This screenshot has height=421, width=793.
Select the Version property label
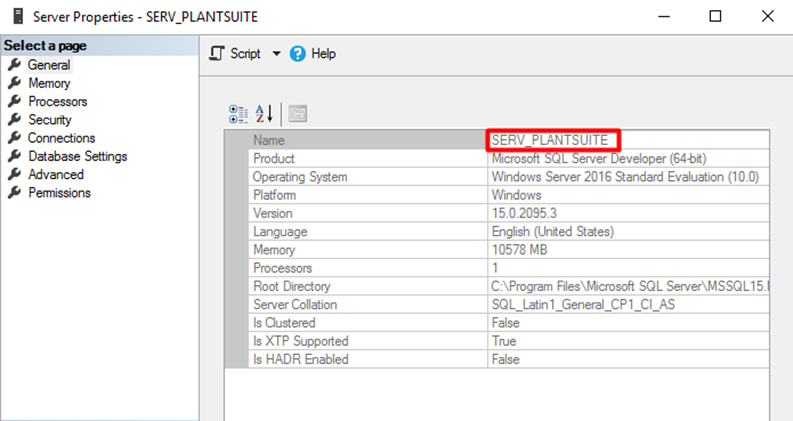[x=273, y=213]
